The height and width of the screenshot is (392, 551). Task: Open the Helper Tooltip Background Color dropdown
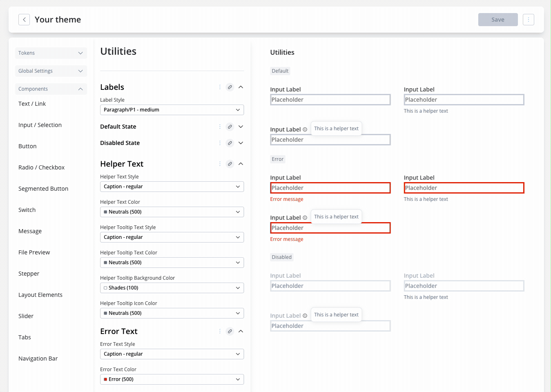coord(172,288)
